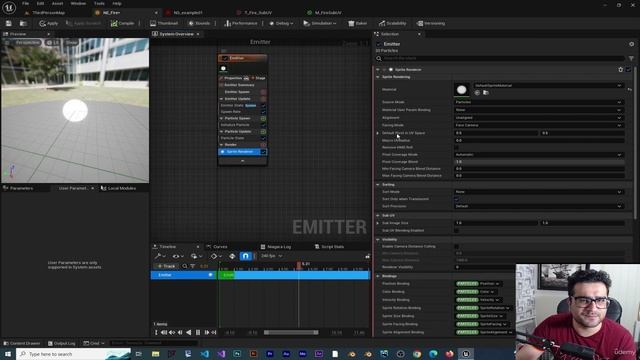This screenshot has height=360, width=640.
Task: Open the Source Mode dropdown
Action: pos(539,102)
